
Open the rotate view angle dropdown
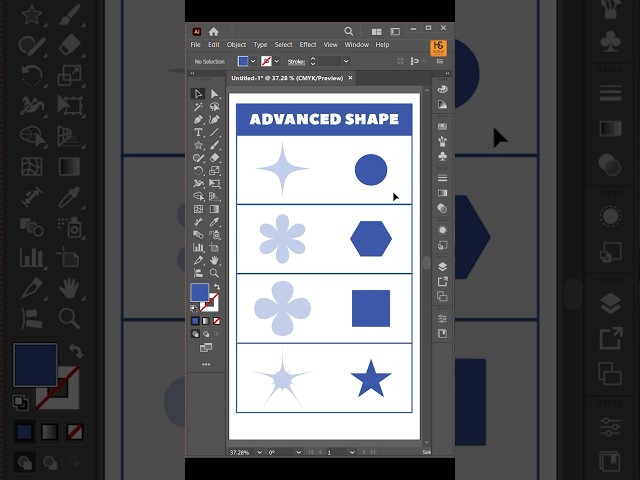pyautogui.click(x=298, y=452)
